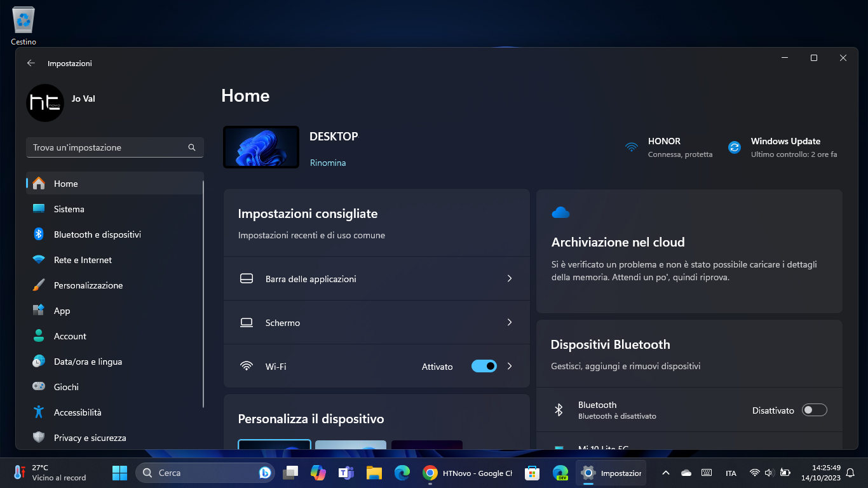This screenshot has width=868, height=488.
Task: Launch Copilot from the taskbar
Action: tap(318, 473)
